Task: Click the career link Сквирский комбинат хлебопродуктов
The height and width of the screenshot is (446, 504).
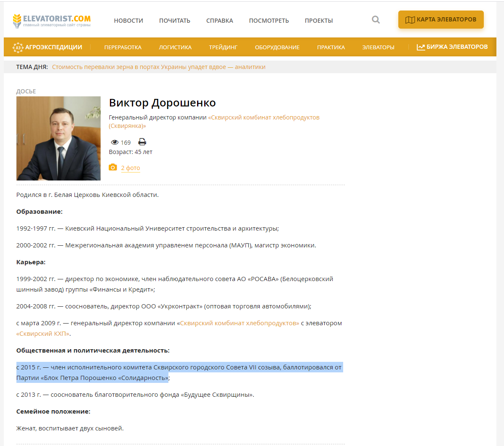Action: click(240, 323)
